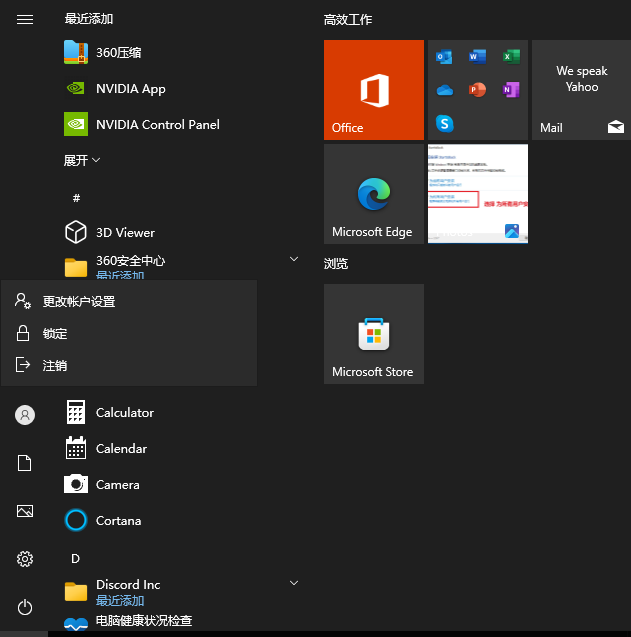Click the Power button icon
The height and width of the screenshot is (637, 631).
pyautogui.click(x=25, y=607)
